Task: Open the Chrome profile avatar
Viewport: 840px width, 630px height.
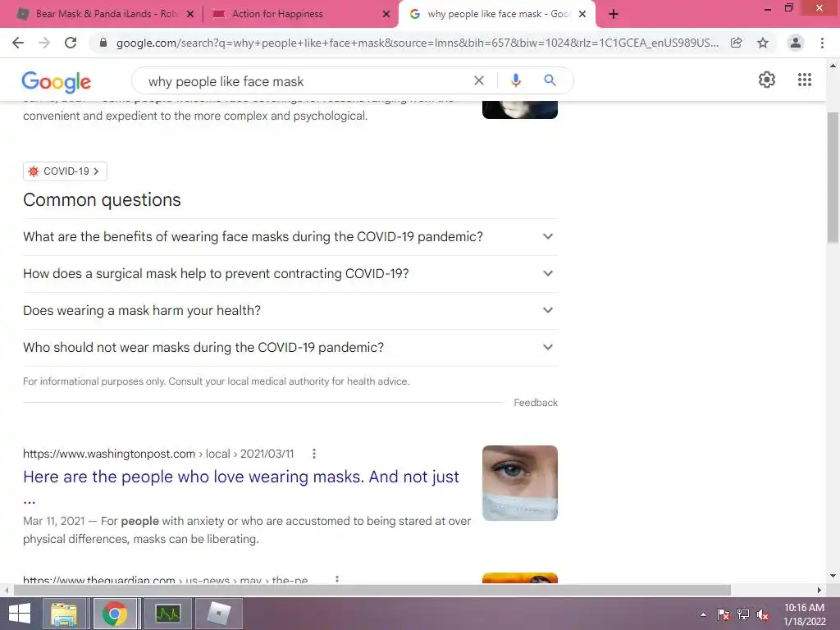Action: coord(796,43)
